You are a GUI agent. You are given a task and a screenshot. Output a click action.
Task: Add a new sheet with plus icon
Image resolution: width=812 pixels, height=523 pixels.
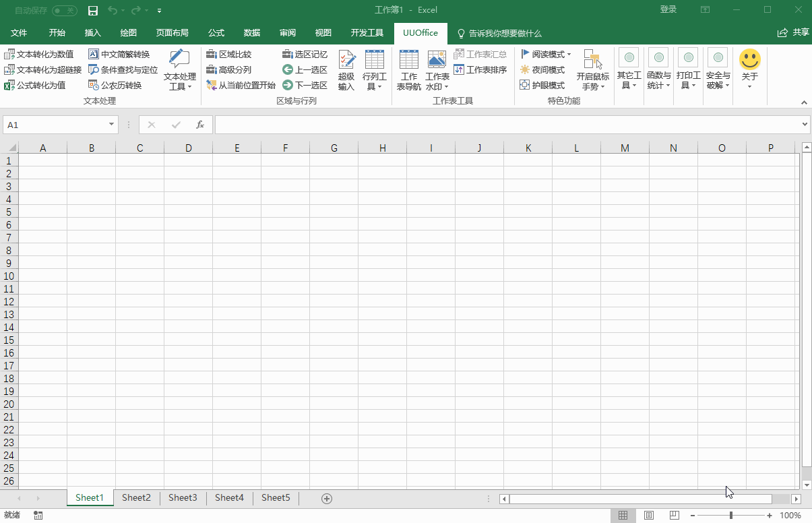pos(327,498)
